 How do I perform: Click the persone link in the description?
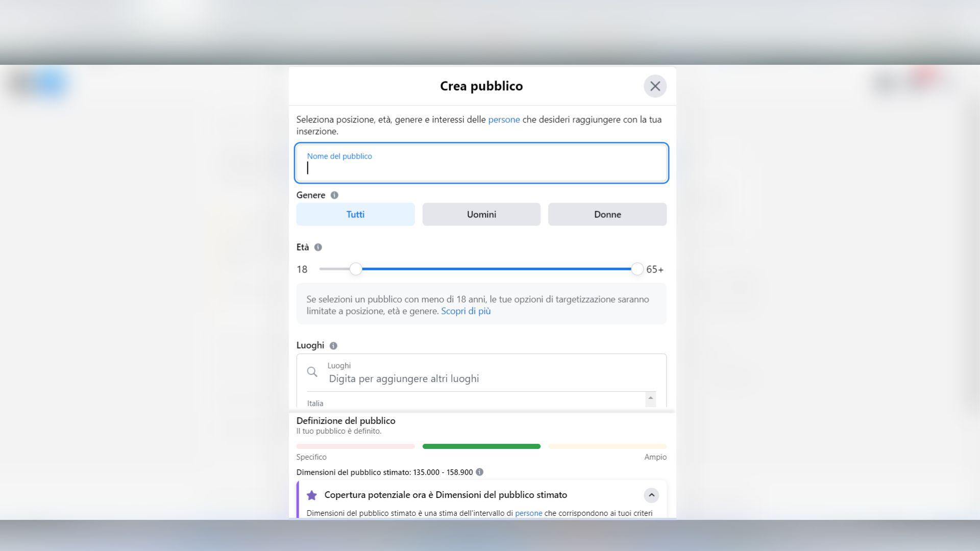pos(504,119)
